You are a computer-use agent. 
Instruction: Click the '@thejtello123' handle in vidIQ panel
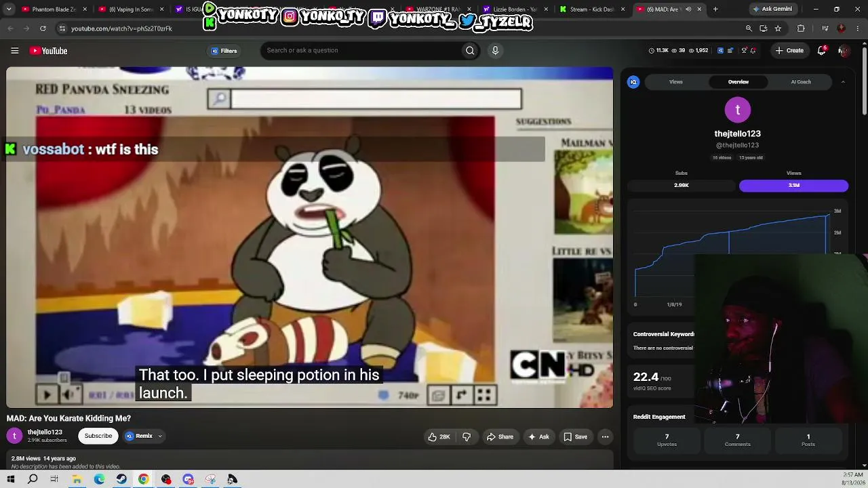click(x=737, y=145)
